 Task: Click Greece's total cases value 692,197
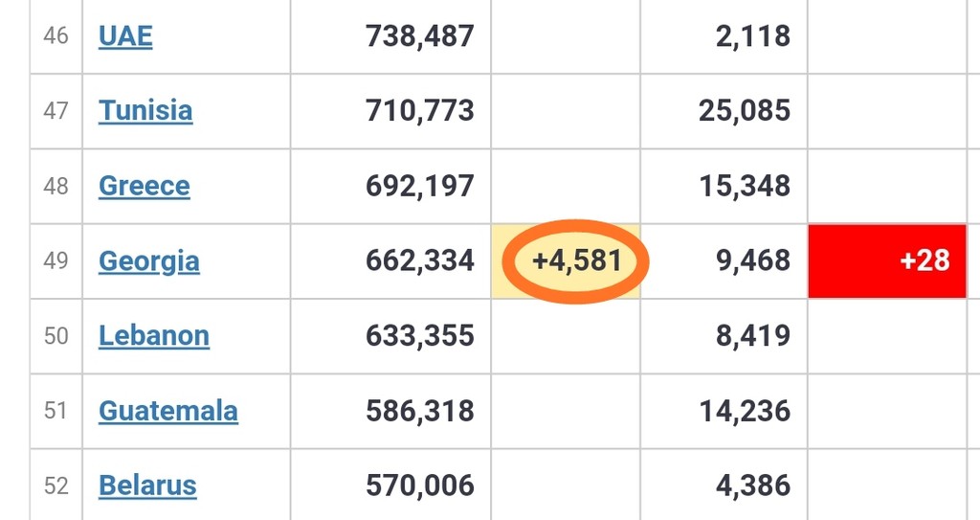click(419, 186)
